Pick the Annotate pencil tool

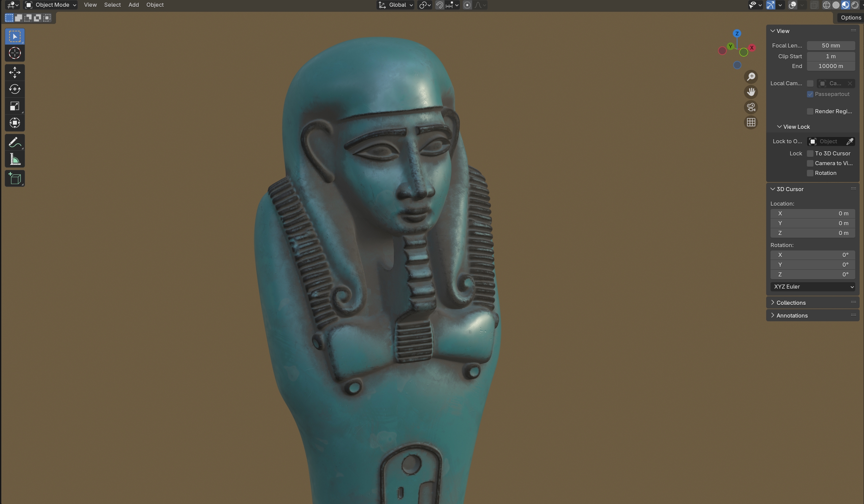(x=15, y=142)
